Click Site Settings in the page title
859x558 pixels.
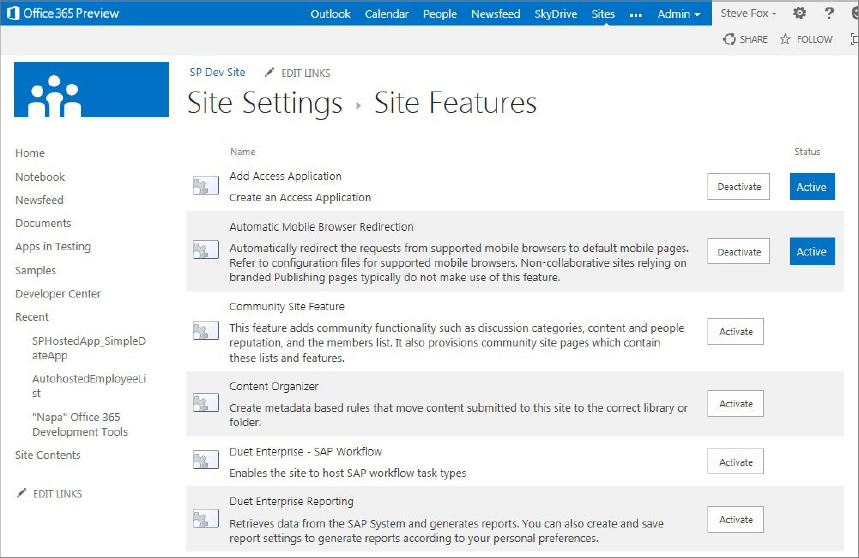265,103
